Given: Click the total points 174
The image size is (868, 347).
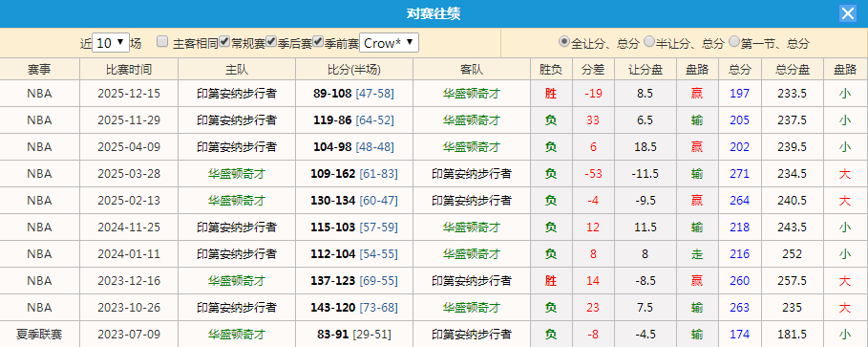Looking at the screenshot, I should (x=740, y=335).
